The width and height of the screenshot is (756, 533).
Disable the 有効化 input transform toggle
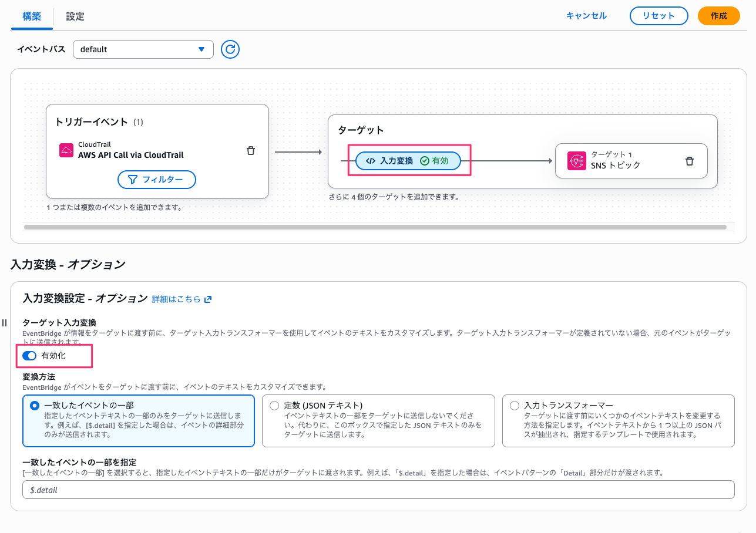(x=29, y=356)
